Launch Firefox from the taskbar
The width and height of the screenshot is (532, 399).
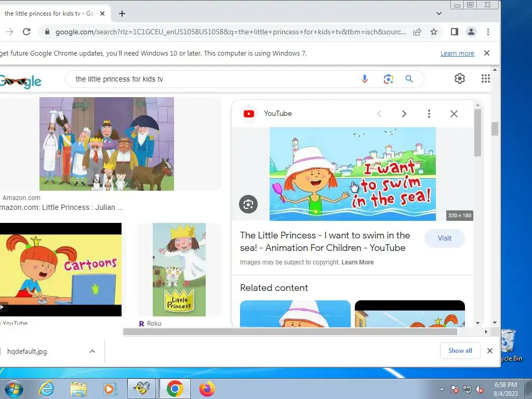click(x=207, y=389)
